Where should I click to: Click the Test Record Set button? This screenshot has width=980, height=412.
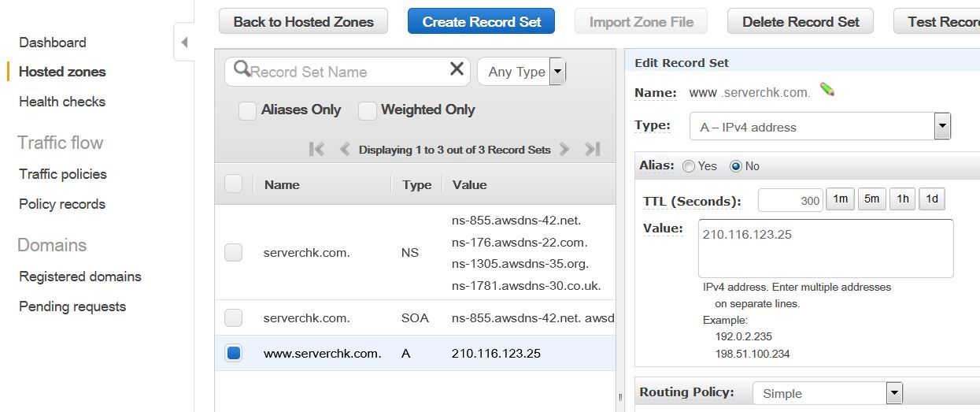coord(937,21)
